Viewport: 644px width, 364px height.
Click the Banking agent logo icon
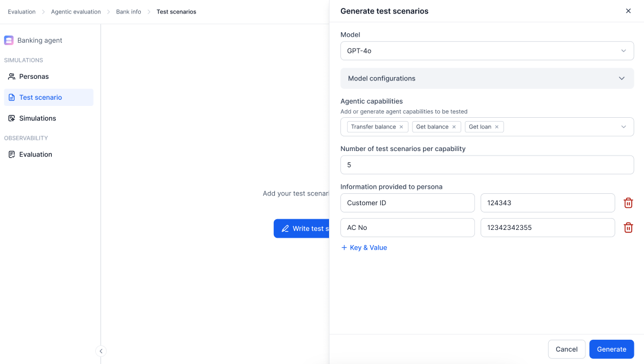pos(9,41)
